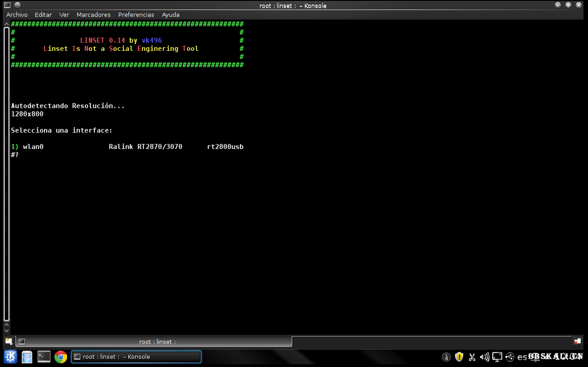Launch the file manager from the taskbar
The image size is (588, 367).
tap(27, 357)
